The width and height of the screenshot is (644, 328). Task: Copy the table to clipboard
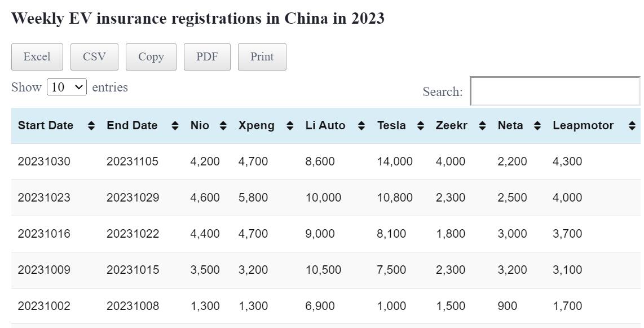[x=151, y=57]
